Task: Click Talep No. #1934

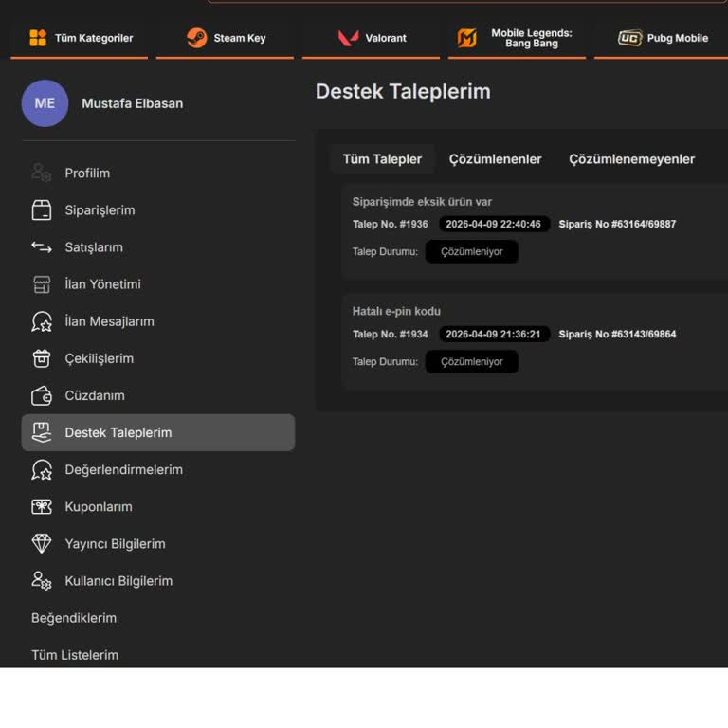Action: tap(390, 335)
